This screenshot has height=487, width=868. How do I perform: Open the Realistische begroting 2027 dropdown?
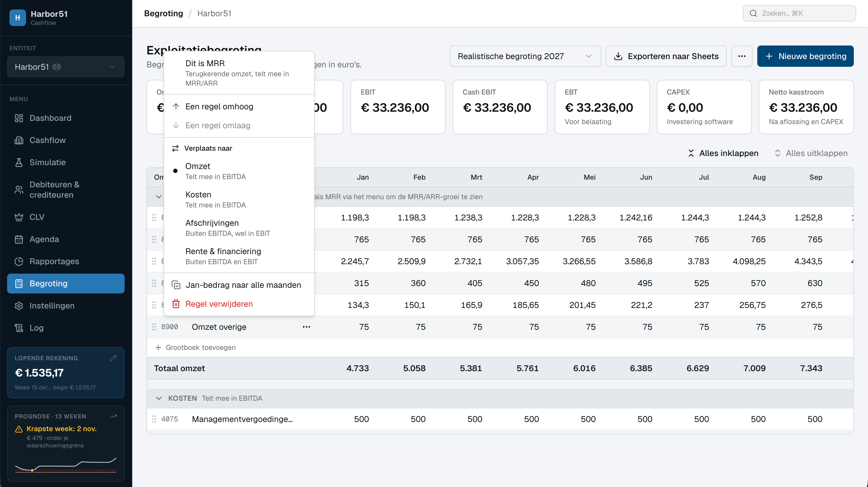coord(525,56)
